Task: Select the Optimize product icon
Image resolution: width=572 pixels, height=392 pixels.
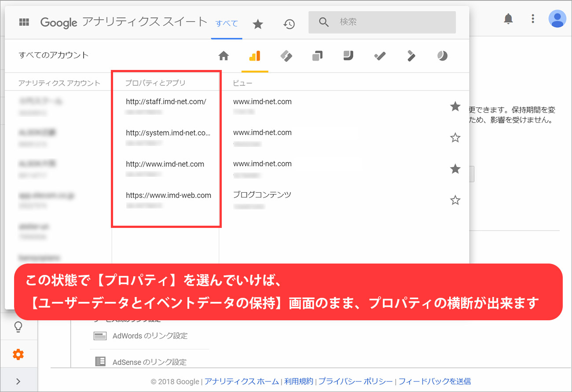Action: click(317, 56)
